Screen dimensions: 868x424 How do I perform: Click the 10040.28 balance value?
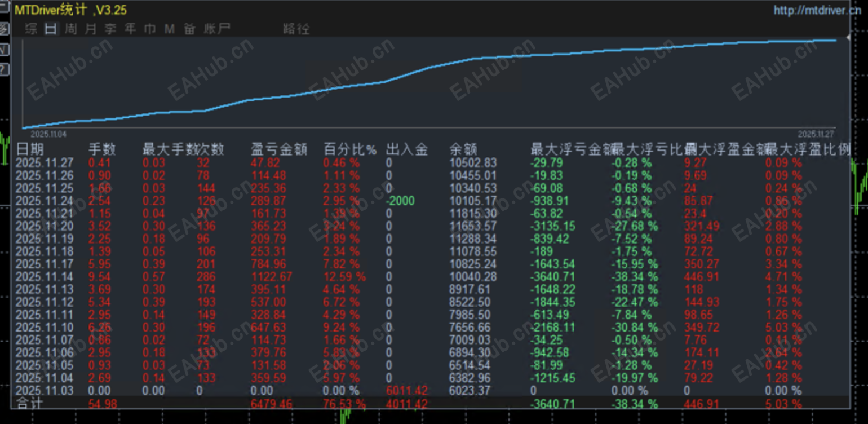(473, 277)
